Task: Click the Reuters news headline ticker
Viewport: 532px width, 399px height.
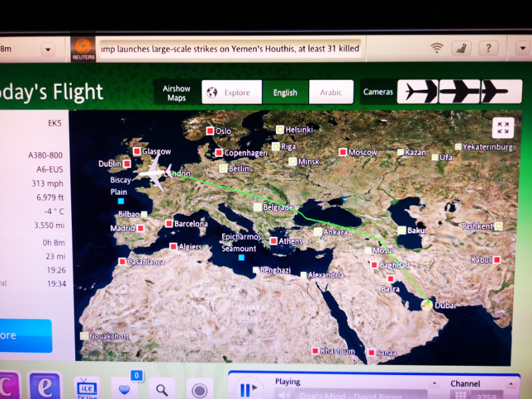Action: tap(230, 49)
